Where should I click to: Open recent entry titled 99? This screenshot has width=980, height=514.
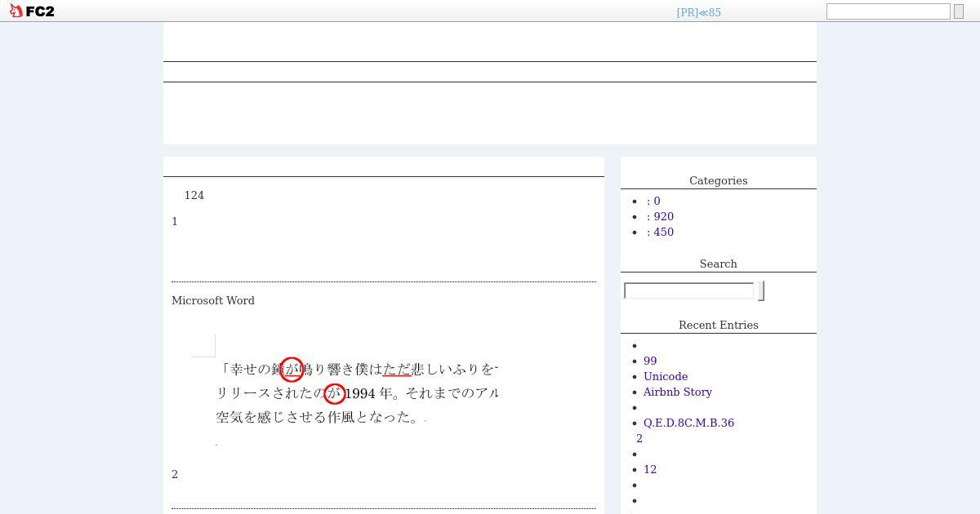tap(650, 361)
